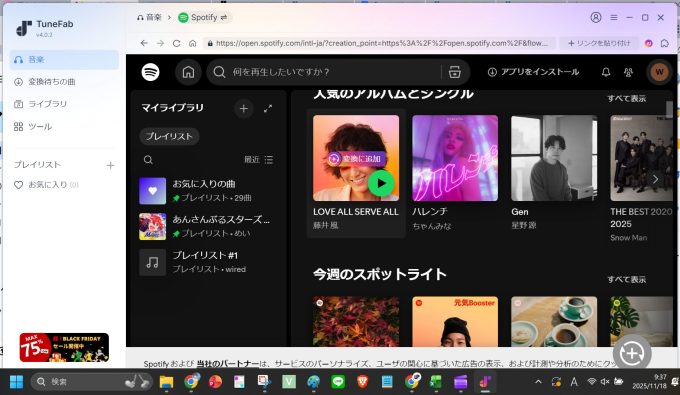Screen dimensions: 680x395
Task: Open Spotify home via house button
Action: 188,72
